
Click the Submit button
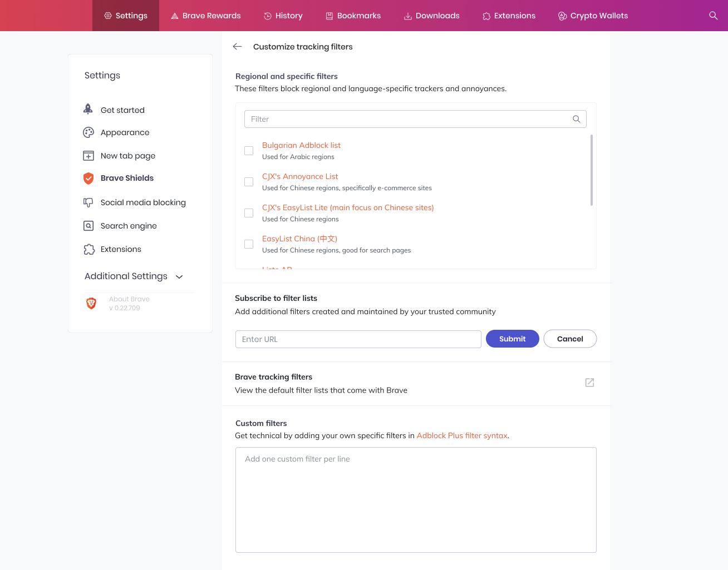coord(513,339)
